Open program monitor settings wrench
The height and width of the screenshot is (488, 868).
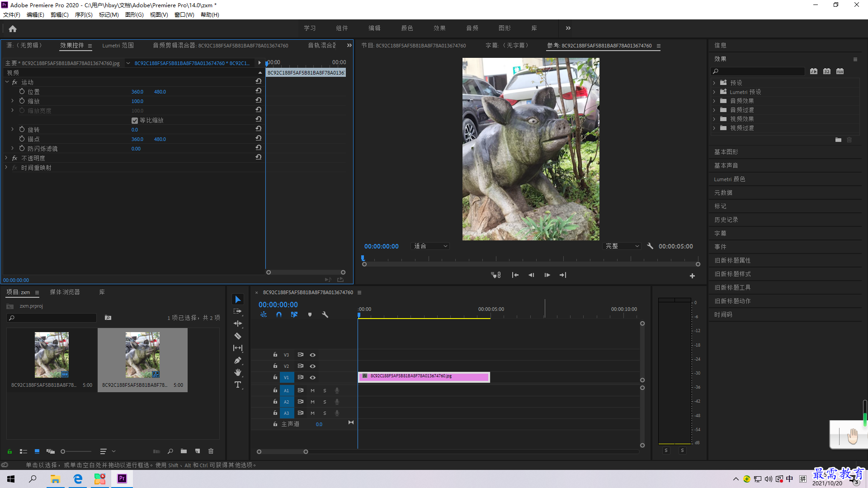[650, 246]
